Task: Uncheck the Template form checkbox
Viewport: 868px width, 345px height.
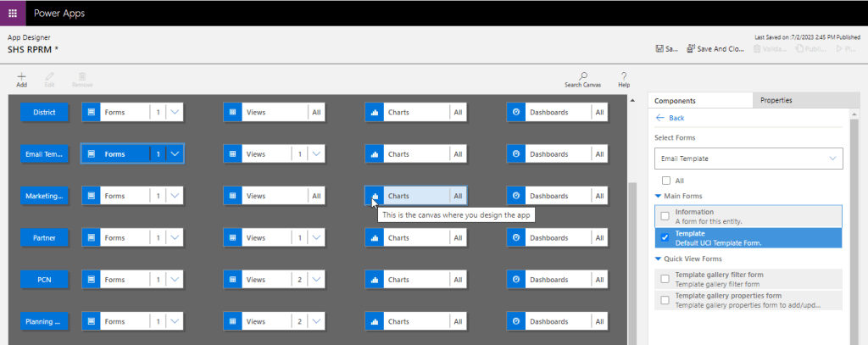Action: point(665,237)
